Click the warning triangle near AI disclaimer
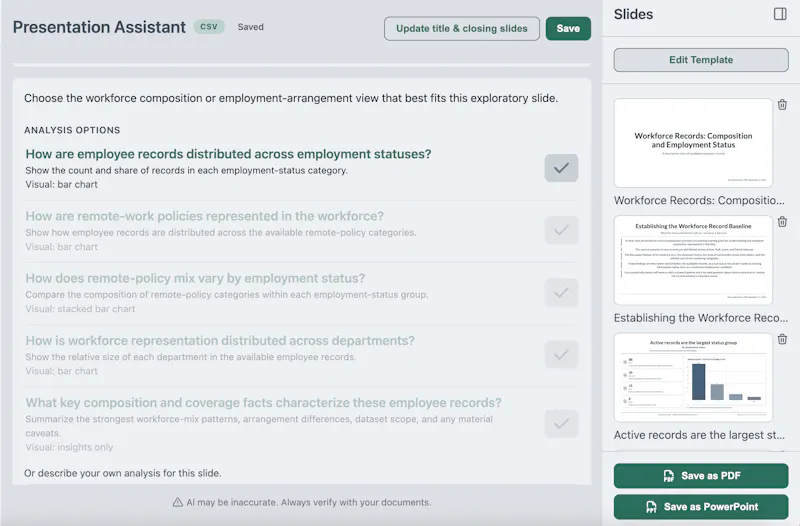This screenshot has height=526, width=800. pyautogui.click(x=178, y=503)
